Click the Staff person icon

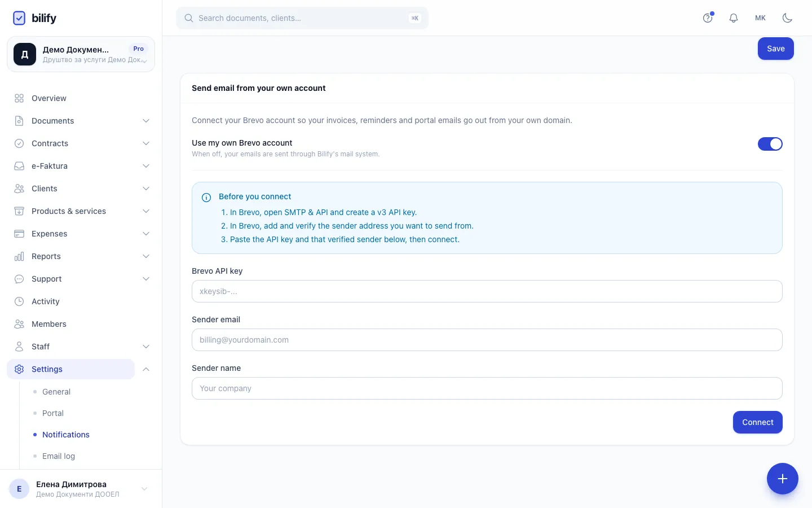[x=19, y=347]
